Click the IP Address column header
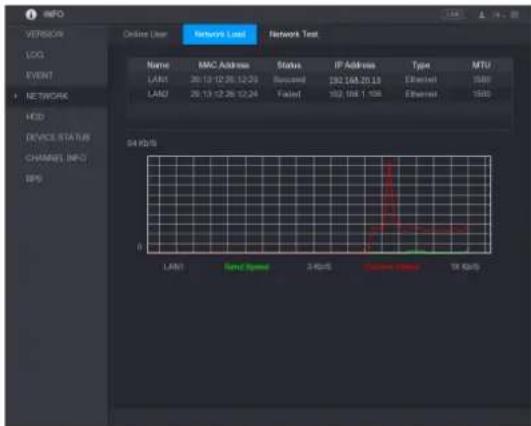The height and width of the screenshot is (426, 531). [x=355, y=65]
